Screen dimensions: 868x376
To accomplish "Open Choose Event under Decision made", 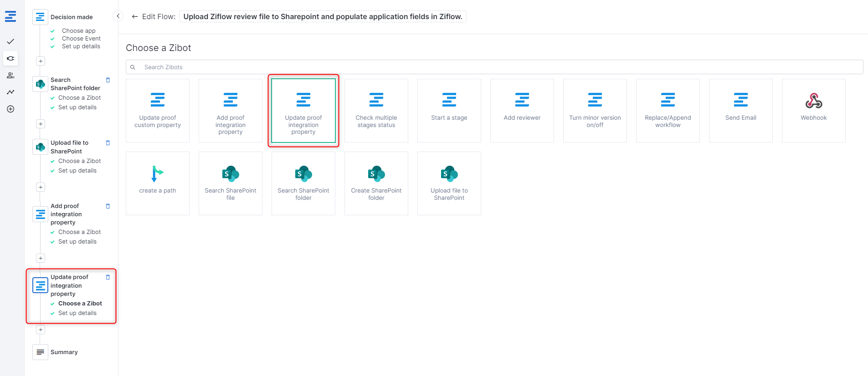I will coord(81,39).
